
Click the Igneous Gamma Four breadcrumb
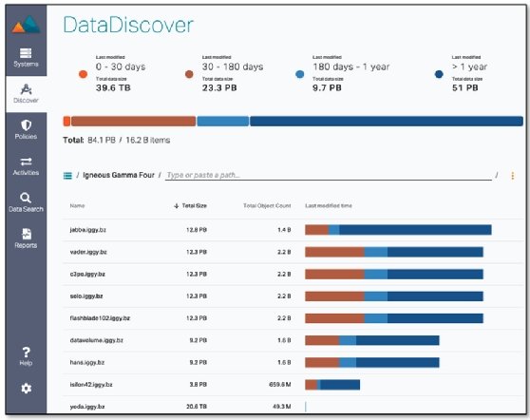click(x=119, y=175)
